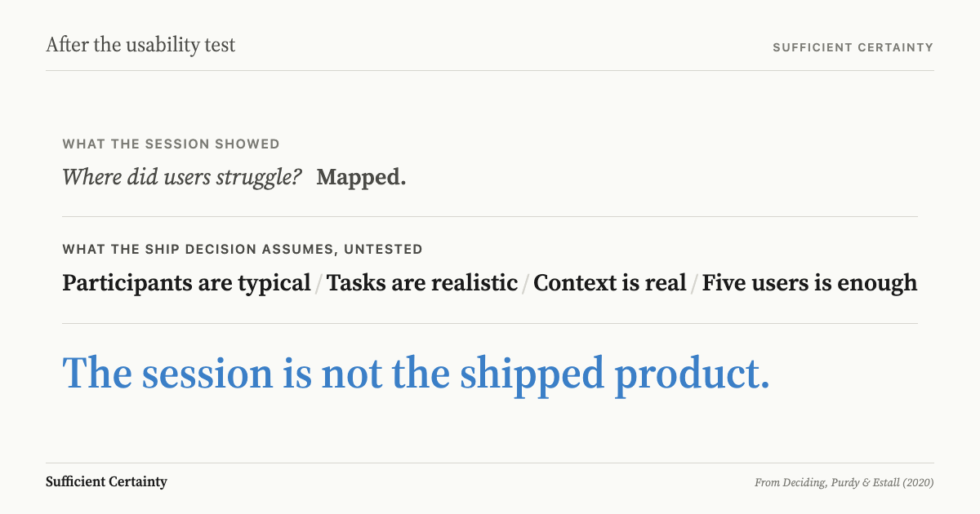Click the word "shipped" in blue headline

point(532,375)
